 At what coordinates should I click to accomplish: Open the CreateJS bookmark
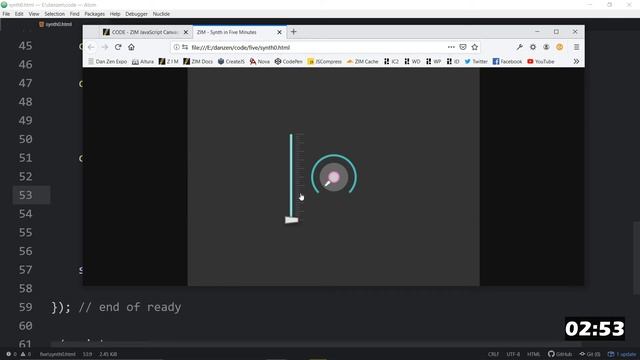[231, 62]
